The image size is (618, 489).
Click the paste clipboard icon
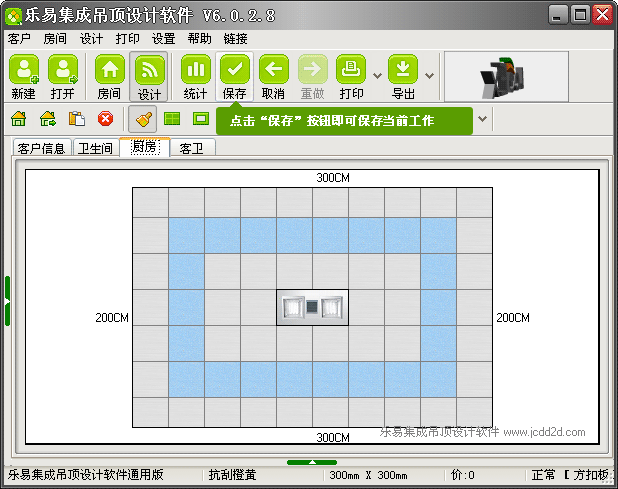77,119
